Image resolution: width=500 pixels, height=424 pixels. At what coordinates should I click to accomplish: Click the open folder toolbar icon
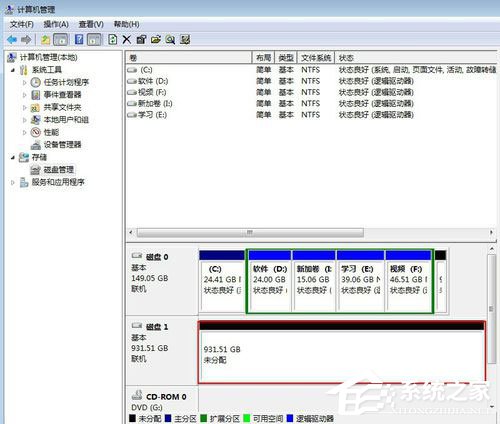click(156, 40)
